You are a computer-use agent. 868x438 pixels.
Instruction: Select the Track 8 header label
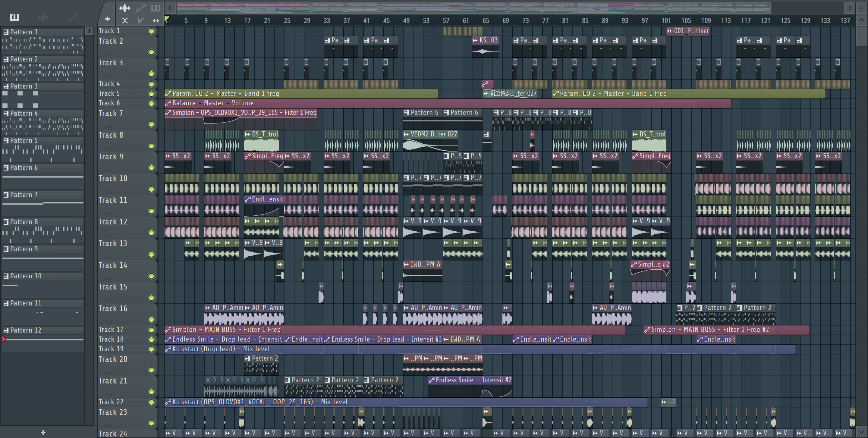pos(111,135)
